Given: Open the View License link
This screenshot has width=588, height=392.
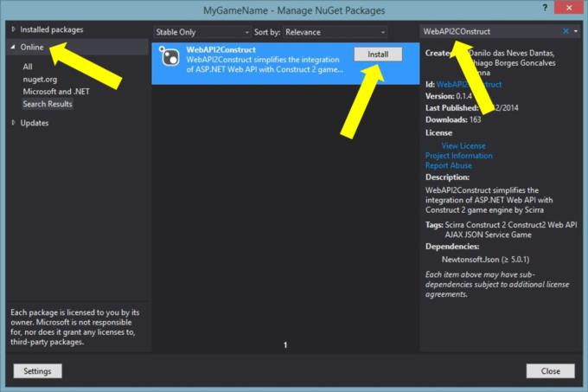Looking at the screenshot, I should coord(463,145).
